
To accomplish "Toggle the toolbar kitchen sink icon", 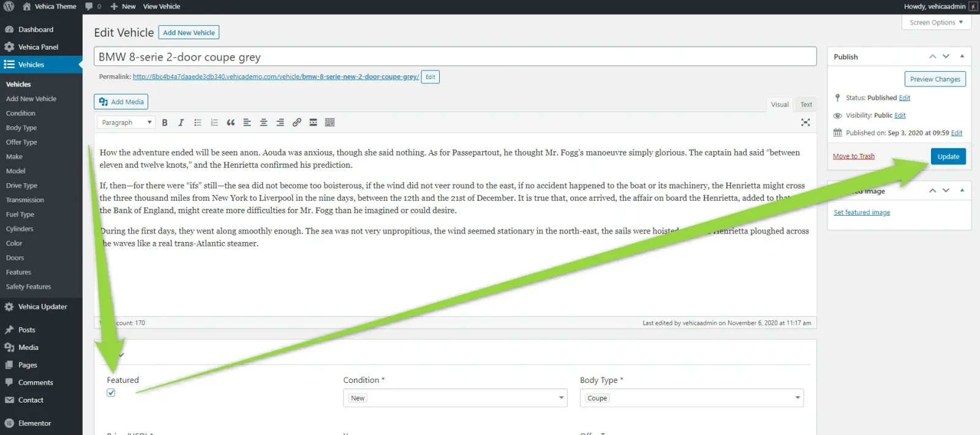I will [330, 123].
